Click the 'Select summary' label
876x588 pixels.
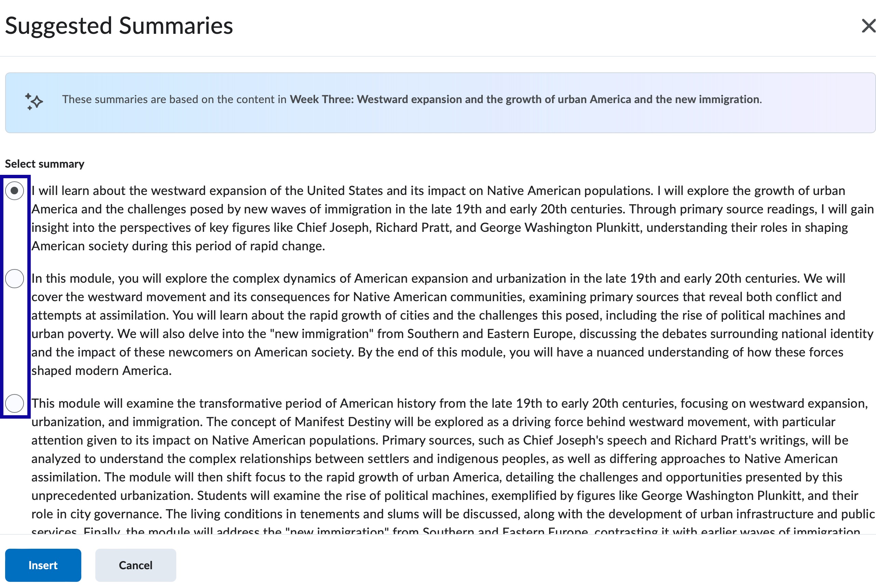pyautogui.click(x=44, y=164)
